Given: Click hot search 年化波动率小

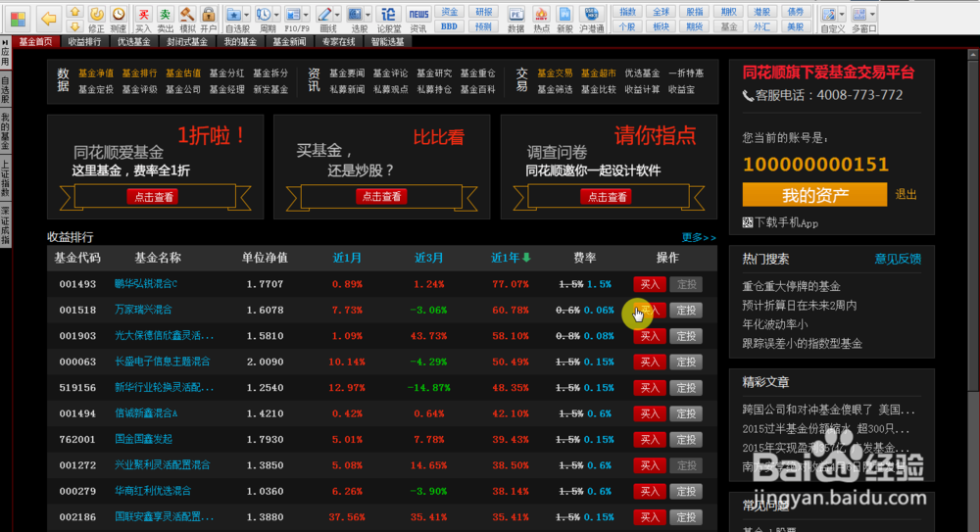Looking at the screenshot, I should point(775,324).
